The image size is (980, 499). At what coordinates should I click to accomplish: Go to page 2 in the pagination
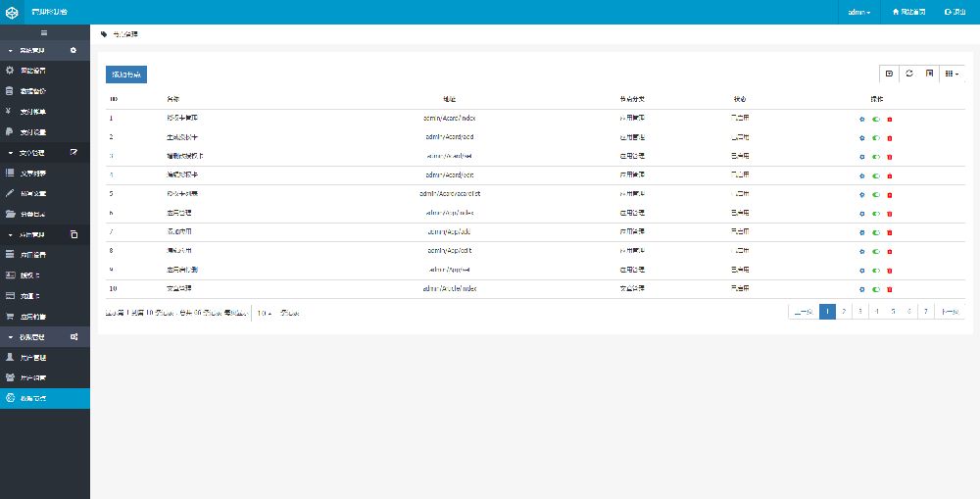[844, 312]
